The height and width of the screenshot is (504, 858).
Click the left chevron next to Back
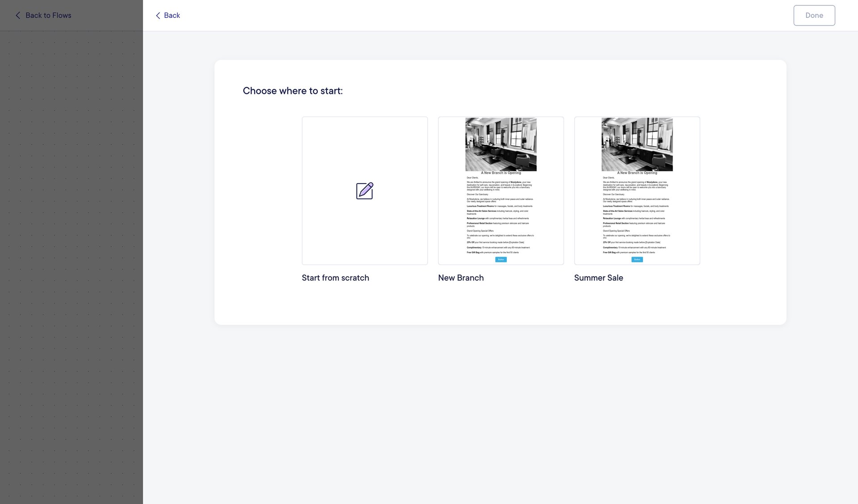[x=158, y=15]
